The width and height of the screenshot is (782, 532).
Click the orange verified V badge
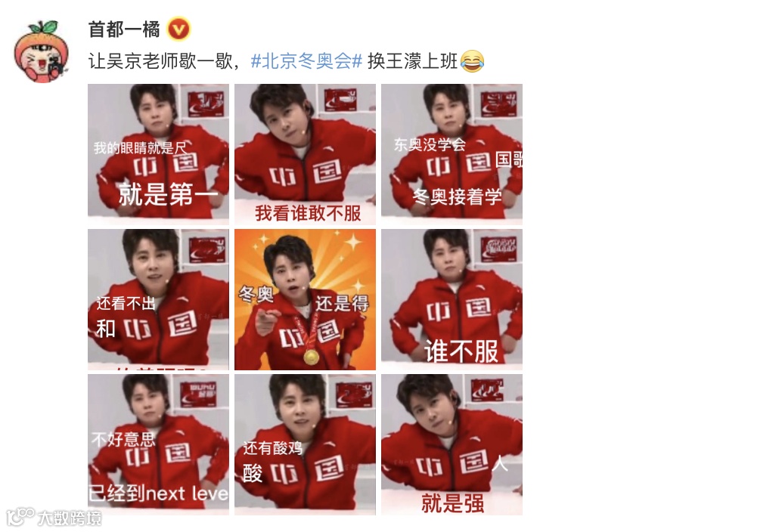point(178,29)
